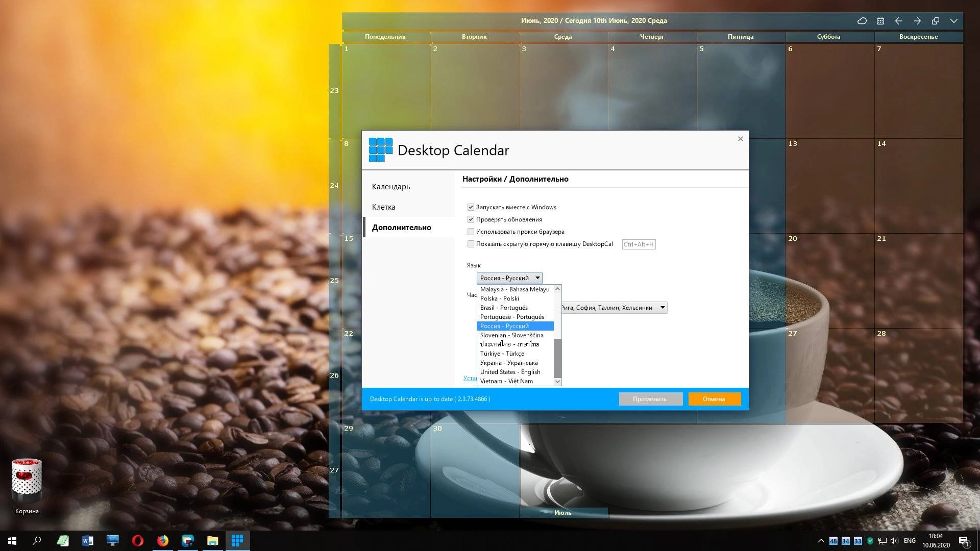The image size is (980, 551).
Task: Launch the green notepad app on taskbar
Action: pos(63,541)
